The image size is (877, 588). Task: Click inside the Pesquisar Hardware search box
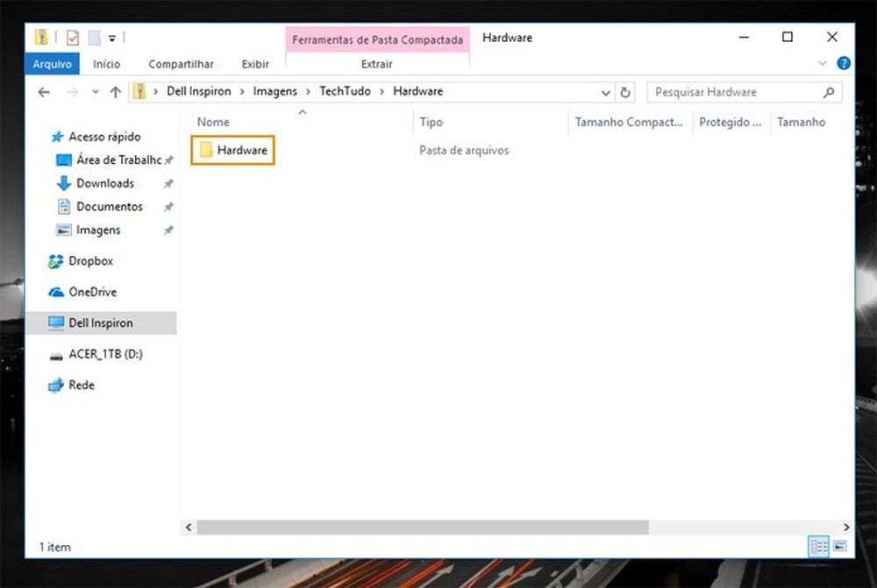737,91
